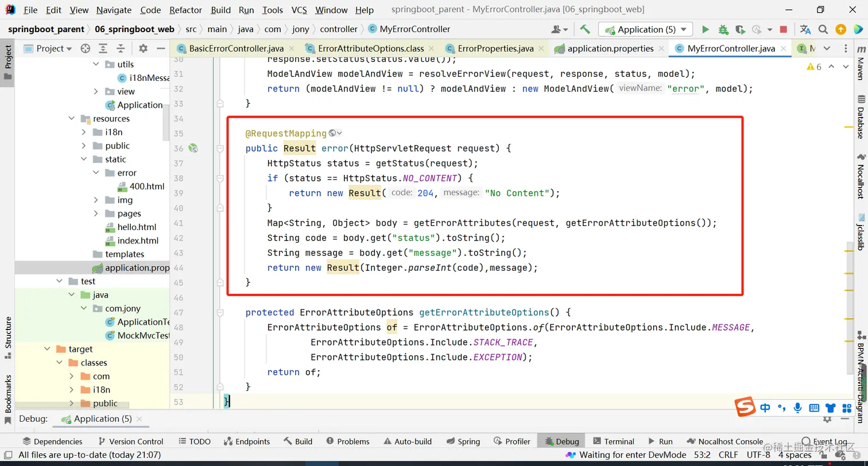This screenshot has width=868, height=466.
Task: Open the translate tool icon
Action: click(805, 29)
